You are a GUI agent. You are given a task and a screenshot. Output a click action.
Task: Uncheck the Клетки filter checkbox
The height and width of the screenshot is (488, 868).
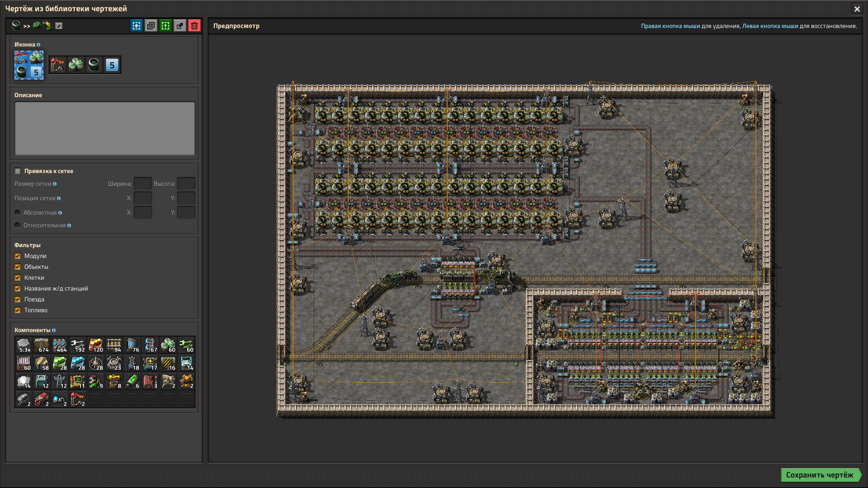pyautogui.click(x=18, y=278)
